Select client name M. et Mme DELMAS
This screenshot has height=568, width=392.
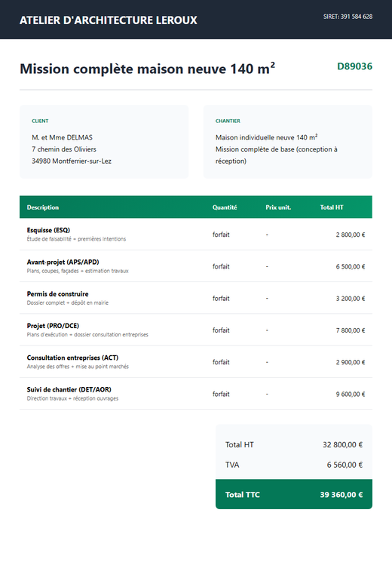62,137
